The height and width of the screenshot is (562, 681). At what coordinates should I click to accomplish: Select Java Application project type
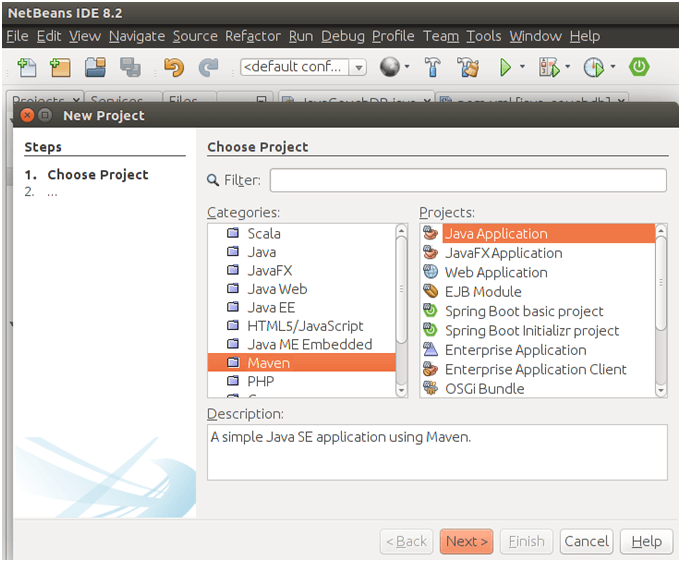tap(538, 234)
